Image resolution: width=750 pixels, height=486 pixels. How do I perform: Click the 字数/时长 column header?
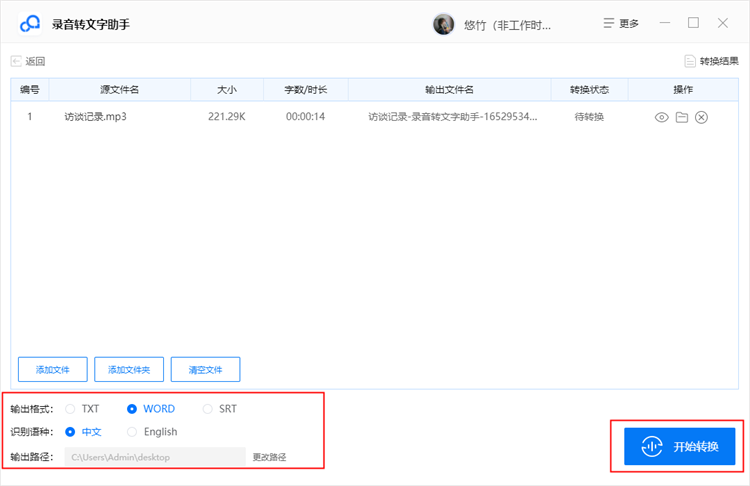point(306,89)
